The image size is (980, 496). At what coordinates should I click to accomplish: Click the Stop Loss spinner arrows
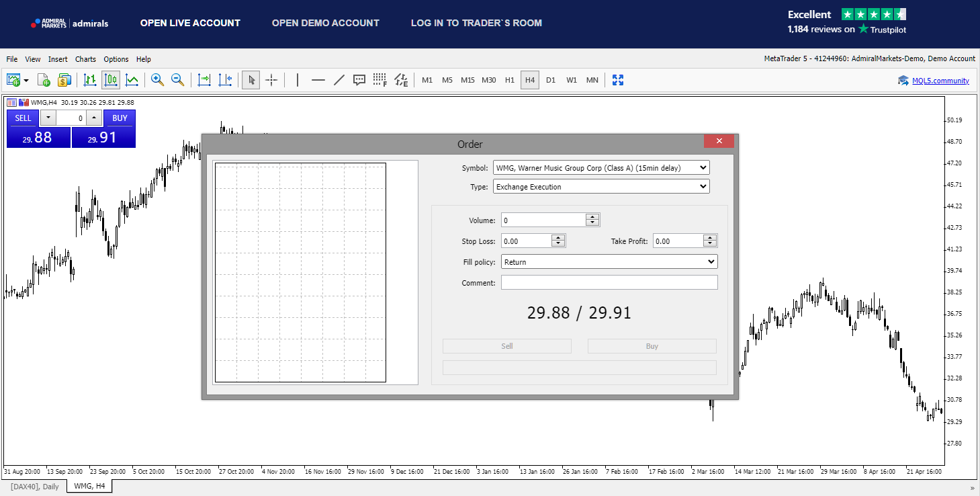click(x=558, y=241)
